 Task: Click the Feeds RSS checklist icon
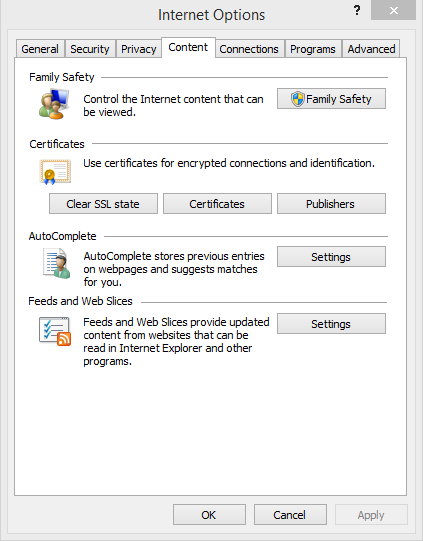tap(55, 331)
